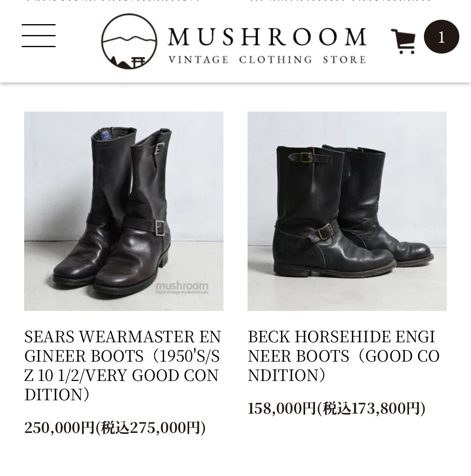Open the Beck Horsehide Engineer Boots title
The width and height of the screenshot is (471, 476).
tap(343, 356)
